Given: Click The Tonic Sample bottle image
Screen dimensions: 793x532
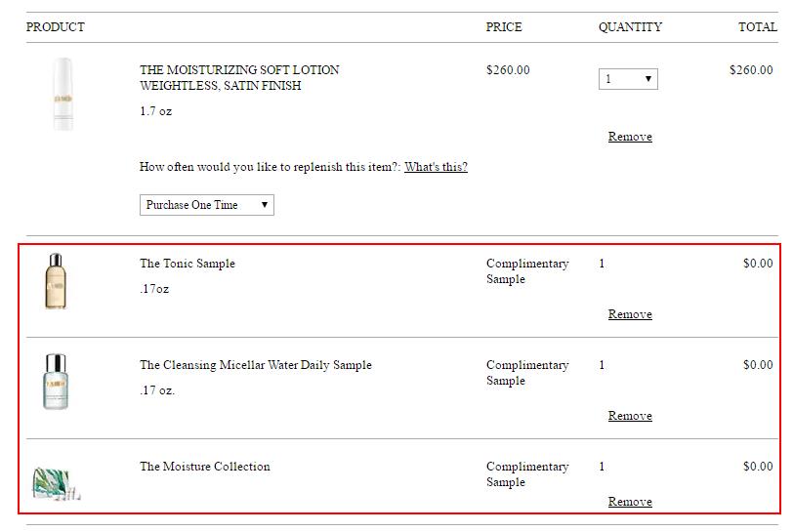Looking at the screenshot, I should coord(56,281).
